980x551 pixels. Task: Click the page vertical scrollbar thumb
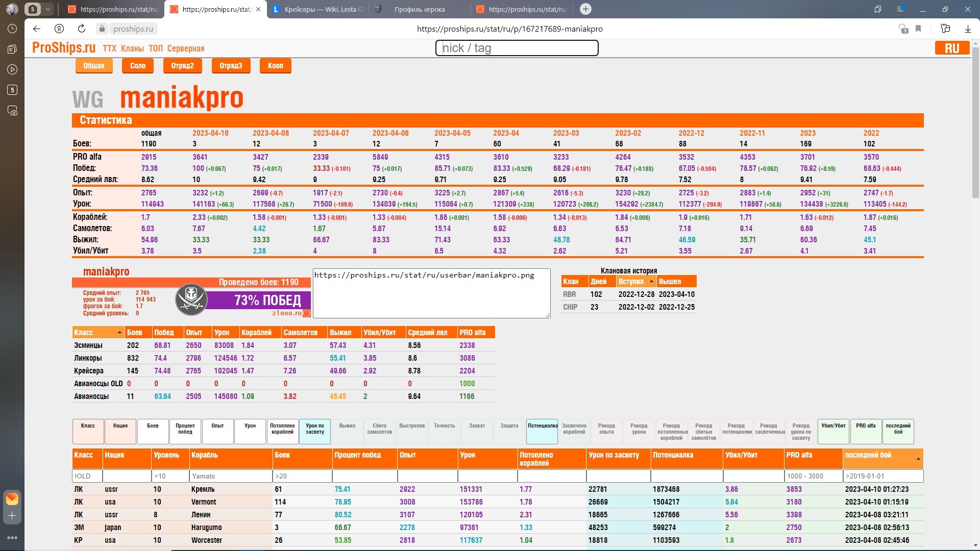tap(975, 122)
